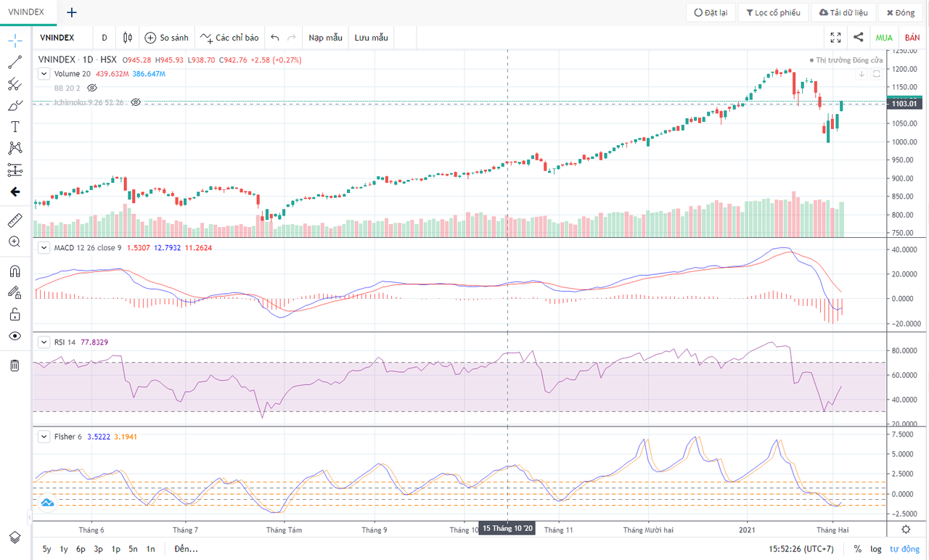Set range to 1n

coord(151,549)
